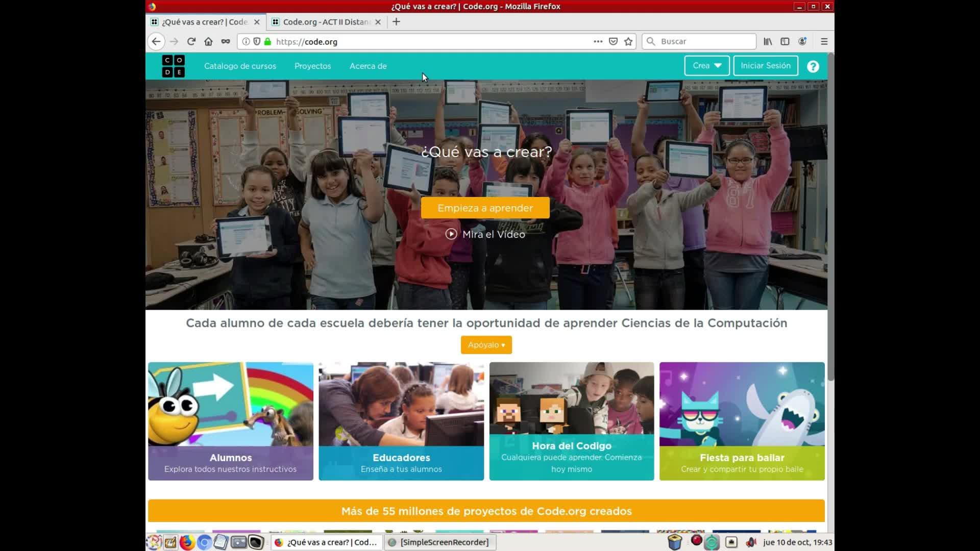This screenshot has height=551, width=980.
Task: Open the Firefox hamburger menu
Action: [824, 41]
